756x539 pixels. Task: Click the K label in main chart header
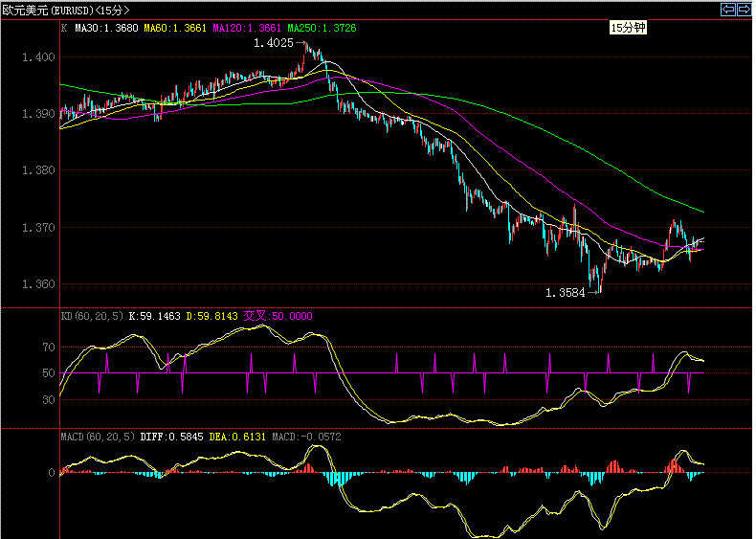[x=64, y=28]
